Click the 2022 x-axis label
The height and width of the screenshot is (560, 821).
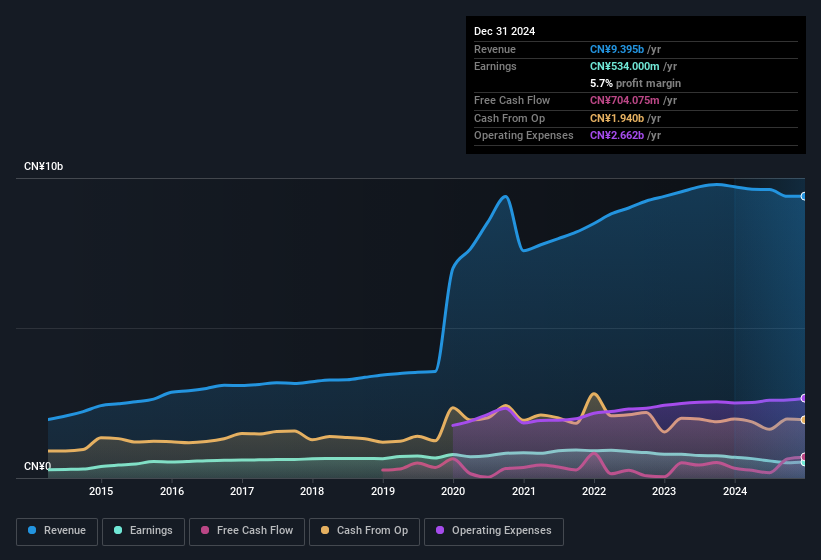(x=594, y=491)
